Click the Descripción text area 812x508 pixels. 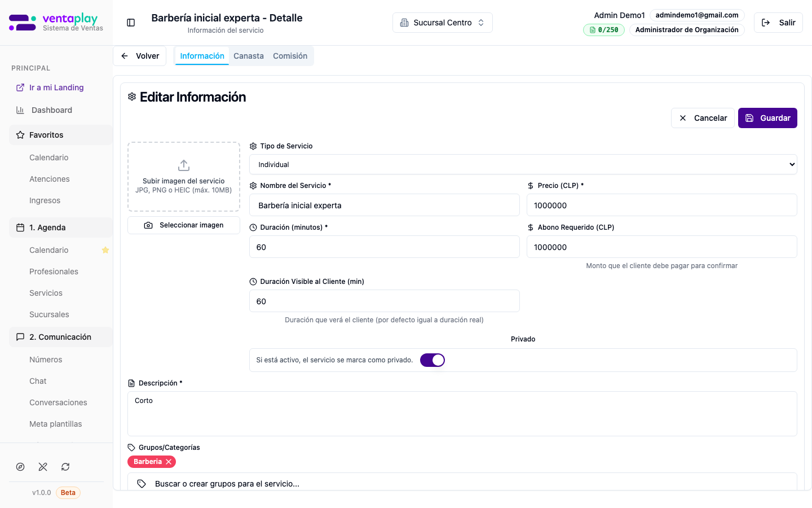(x=462, y=414)
